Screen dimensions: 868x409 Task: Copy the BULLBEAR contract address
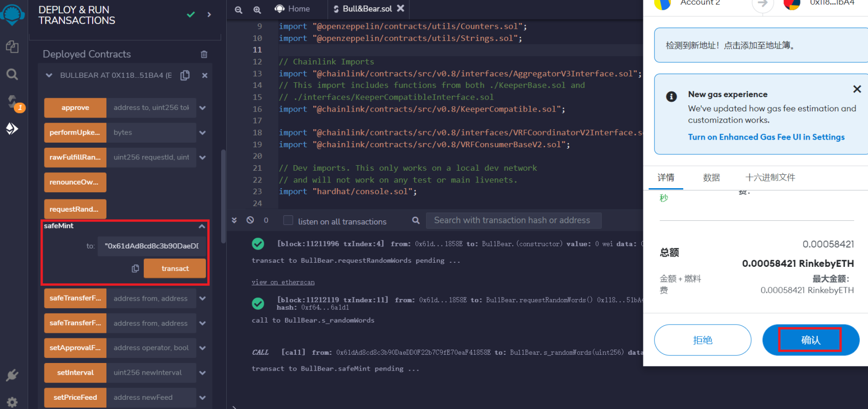tap(185, 75)
